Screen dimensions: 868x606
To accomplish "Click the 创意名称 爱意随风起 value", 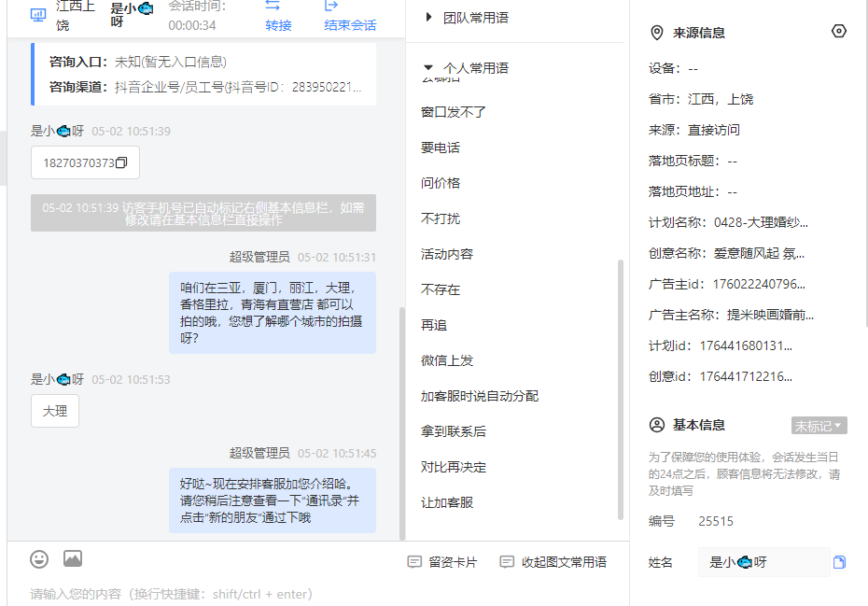I will pos(759,254).
